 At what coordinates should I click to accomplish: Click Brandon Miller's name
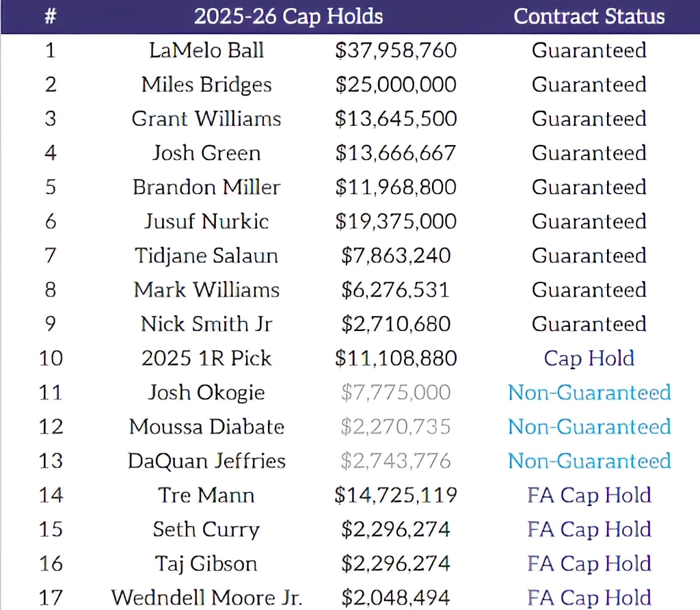coord(206,187)
